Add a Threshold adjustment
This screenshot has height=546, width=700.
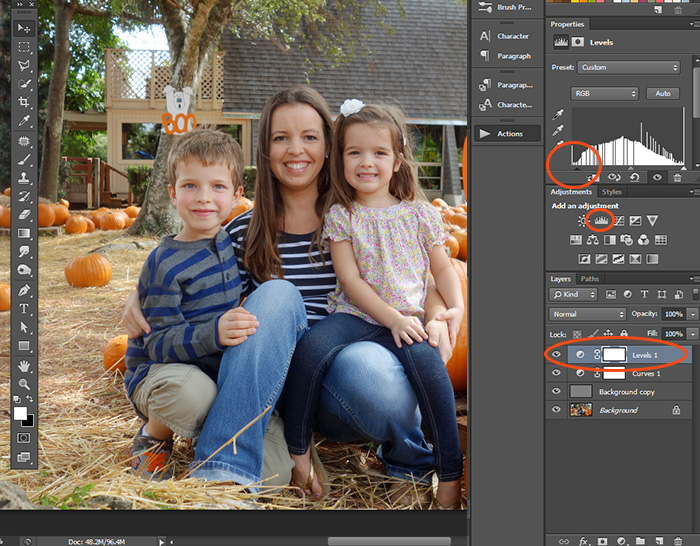pyautogui.click(x=618, y=259)
